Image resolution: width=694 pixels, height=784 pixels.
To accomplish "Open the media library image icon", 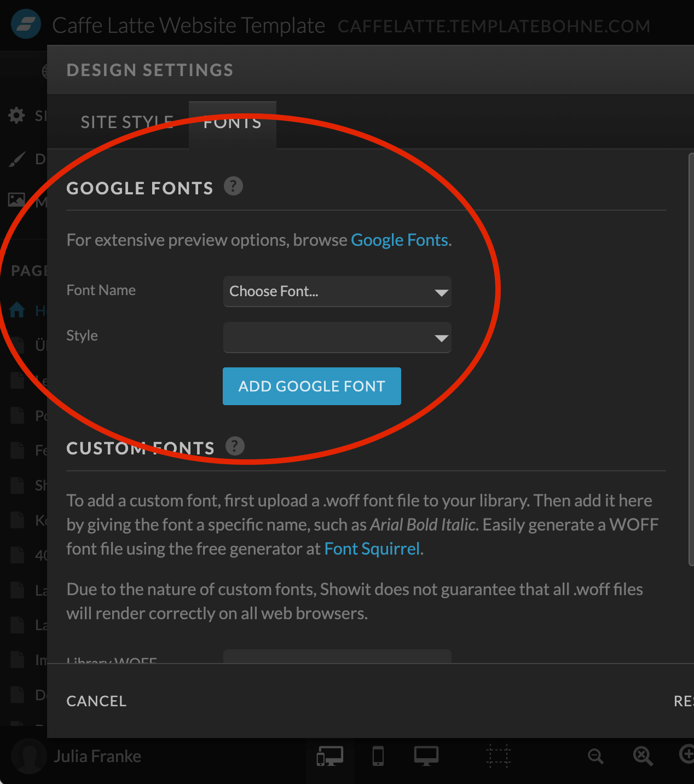I will [16, 200].
